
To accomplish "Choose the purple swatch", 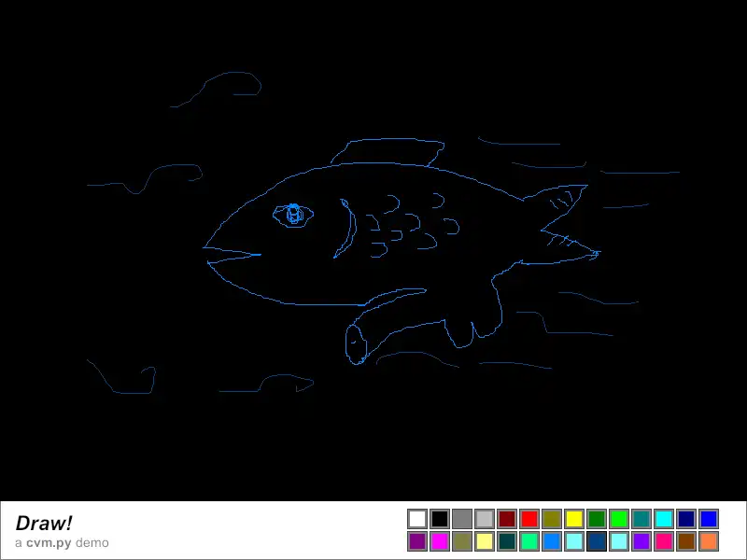I will 417,541.
